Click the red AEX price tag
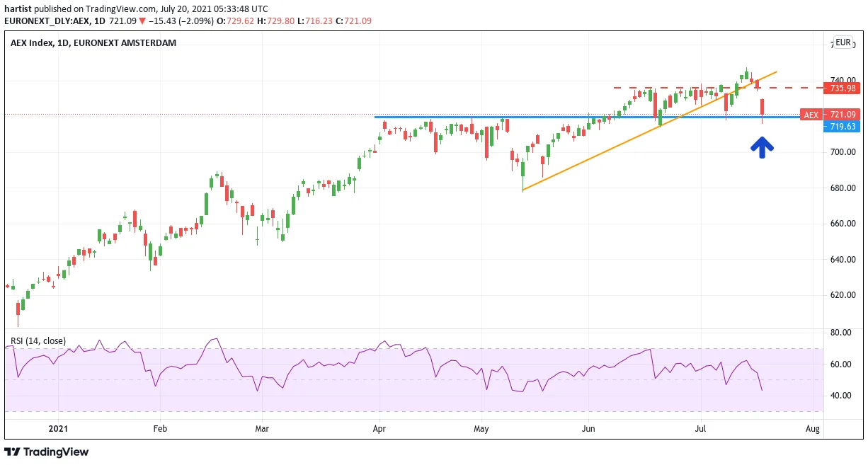 811,115
